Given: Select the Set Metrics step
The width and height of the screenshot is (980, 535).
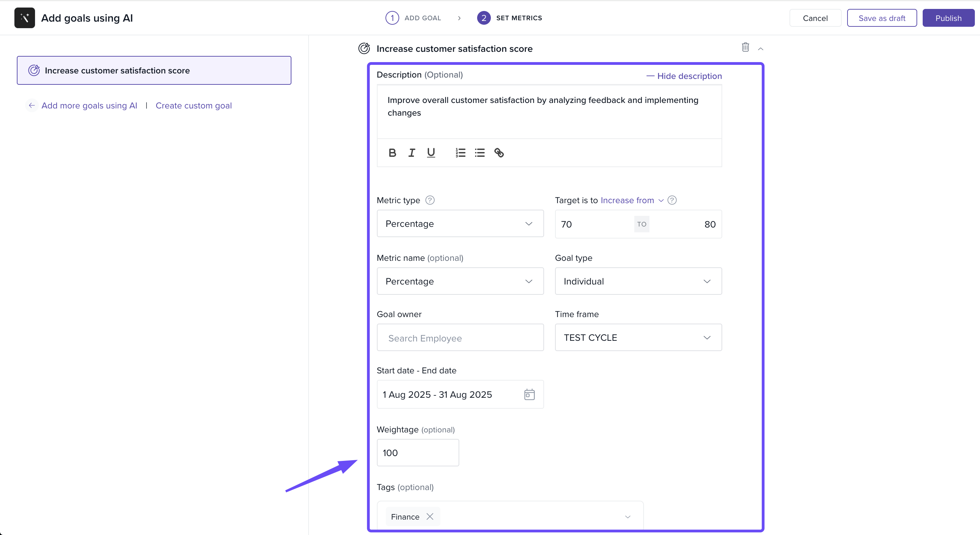Looking at the screenshot, I should (x=510, y=18).
